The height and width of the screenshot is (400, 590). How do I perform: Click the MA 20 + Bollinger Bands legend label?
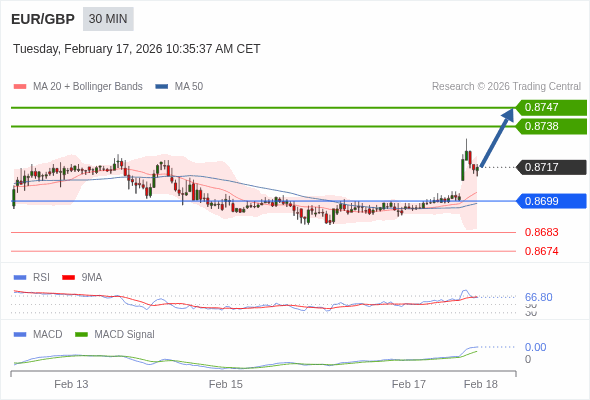[88, 87]
